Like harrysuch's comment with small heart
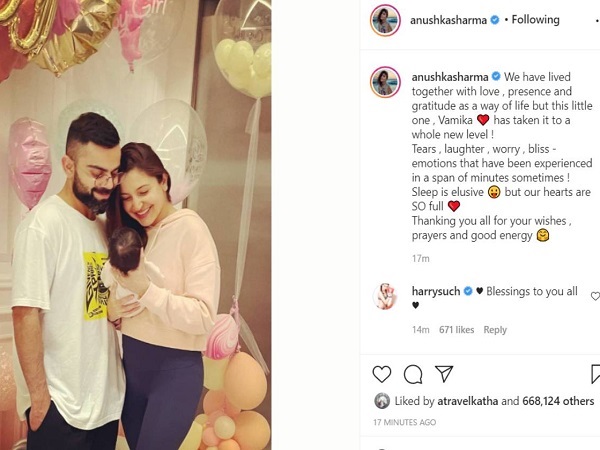 click(x=595, y=296)
